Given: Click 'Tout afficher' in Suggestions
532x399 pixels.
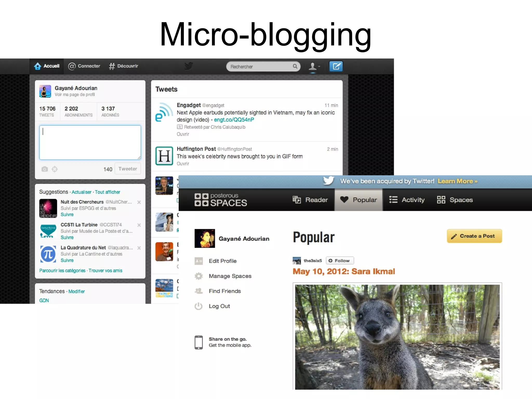Looking at the screenshot, I should pos(107,192).
